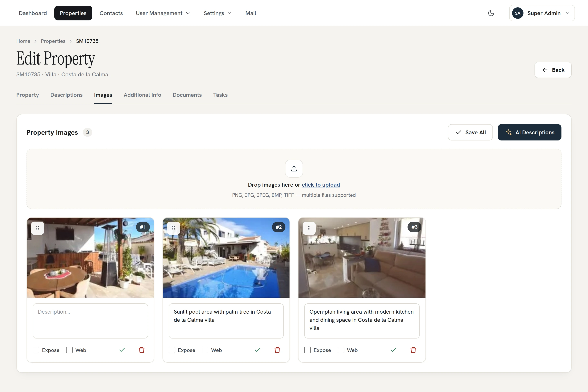Viewport: 588px width, 392px height.
Task: Switch to the Descriptions tab
Action: tap(66, 95)
